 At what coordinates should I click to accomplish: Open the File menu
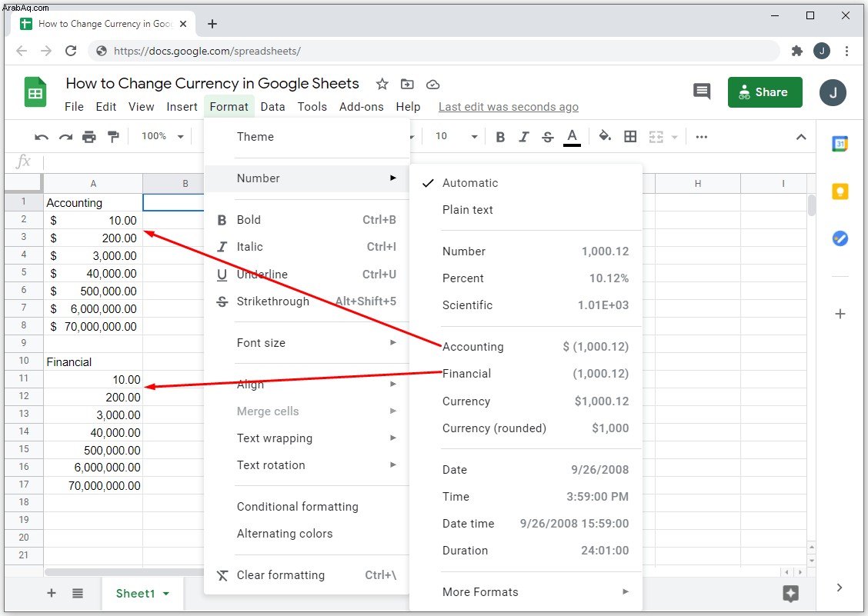pos(74,107)
